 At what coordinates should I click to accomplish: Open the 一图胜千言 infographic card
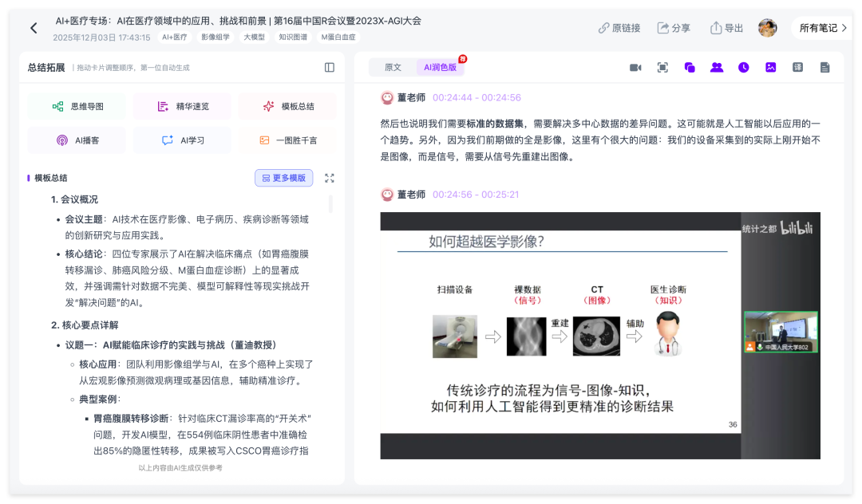click(288, 140)
